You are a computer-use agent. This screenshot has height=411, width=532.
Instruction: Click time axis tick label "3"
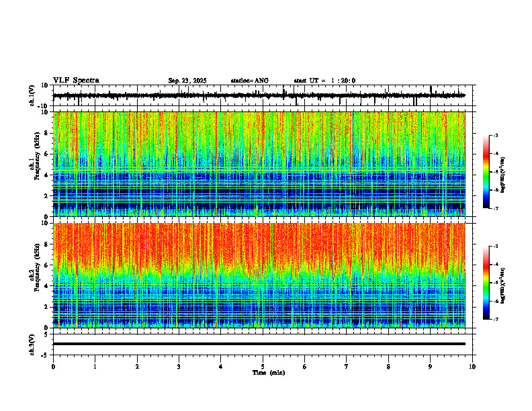pos(179,367)
